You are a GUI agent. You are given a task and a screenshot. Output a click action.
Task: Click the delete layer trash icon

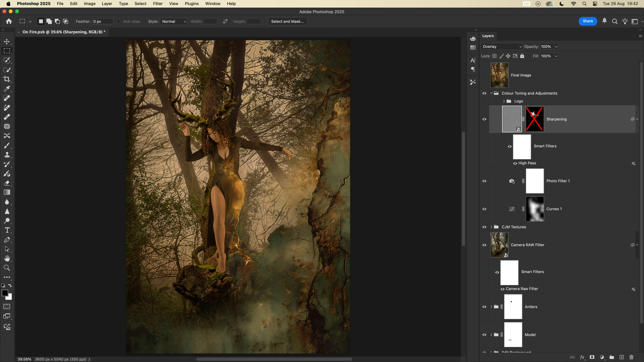coord(631,357)
